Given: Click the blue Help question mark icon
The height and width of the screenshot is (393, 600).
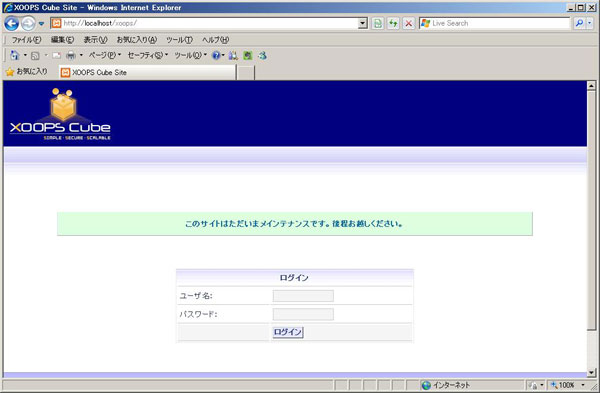Looking at the screenshot, I should point(216,56).
